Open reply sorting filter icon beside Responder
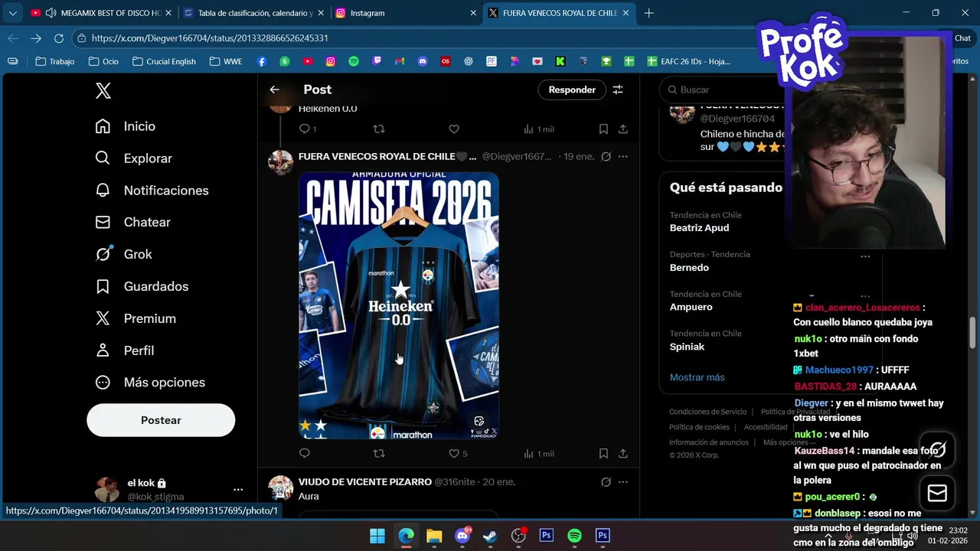 point(618,90)
